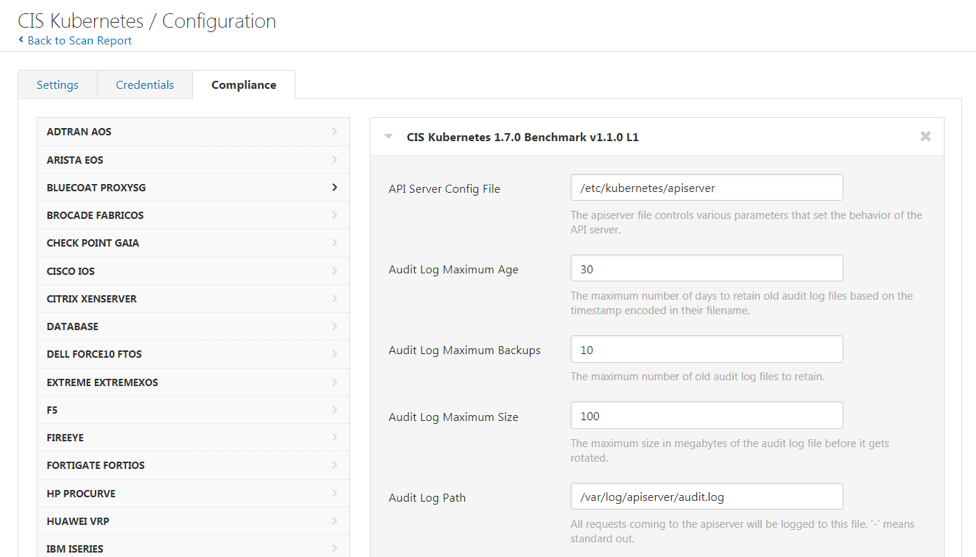Image resolution: width=976 pixels, height=557 pixels.
Task: Remove the CIS Kubernetes benchmark with X icon
Action: point(925,136)
